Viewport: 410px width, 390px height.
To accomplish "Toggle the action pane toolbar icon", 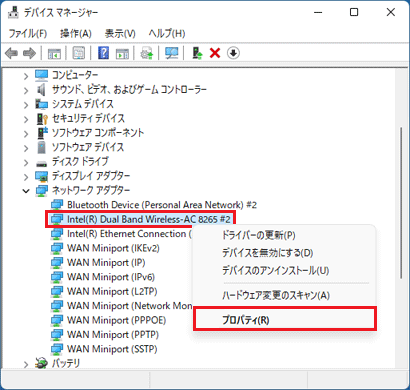I will tap(122, 53).
